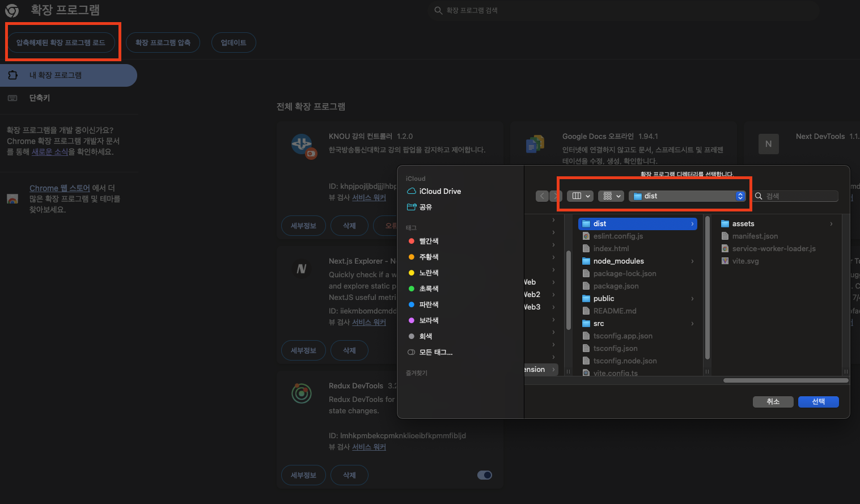Click the assets folder icon
This screenshot has height=504, width=860.
725,224
